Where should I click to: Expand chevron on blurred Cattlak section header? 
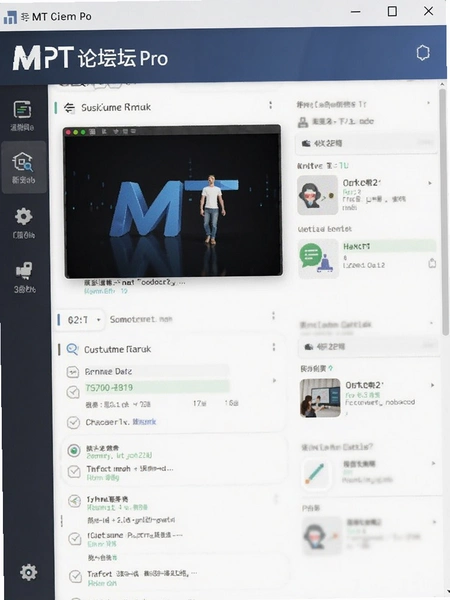[431, 323]
